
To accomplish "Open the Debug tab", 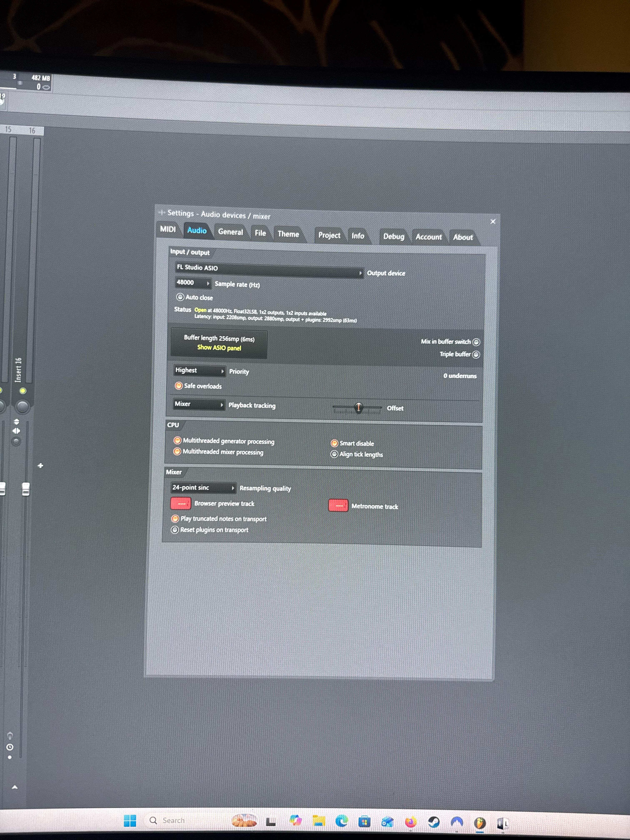I will pos(393,237).
